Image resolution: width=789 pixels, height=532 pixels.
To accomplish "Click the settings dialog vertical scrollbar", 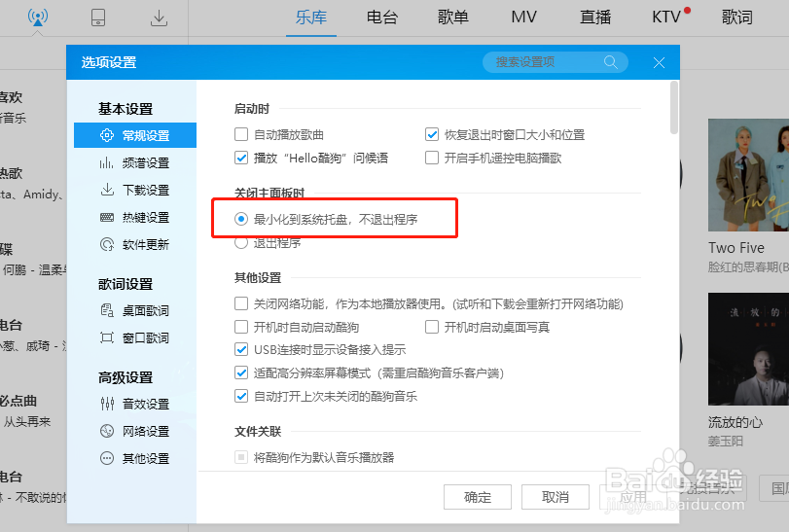I will [x=674, y=108].
